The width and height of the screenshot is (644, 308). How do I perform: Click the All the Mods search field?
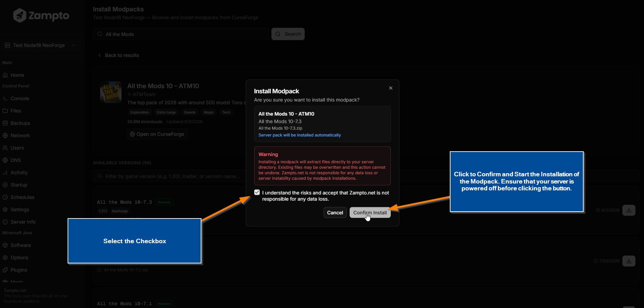[x=181, y=34]
